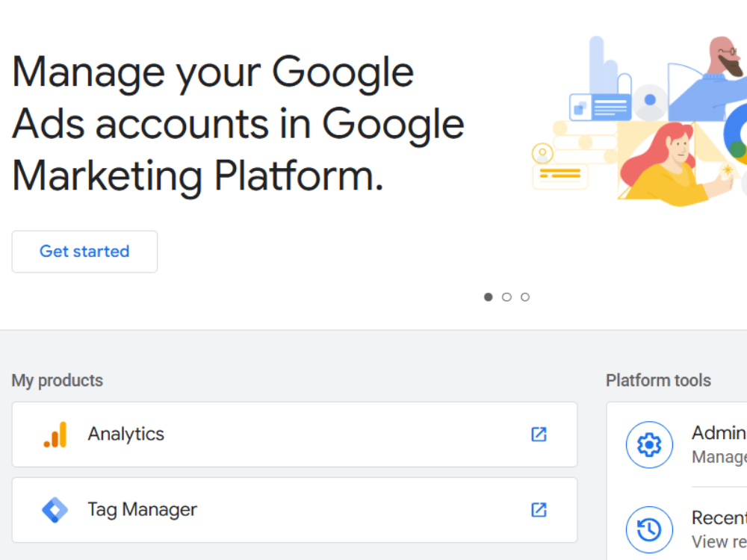Screen dimensions: 747x560
Task: Click the Tag Manager diamond logo
Action: pos(55,510)
